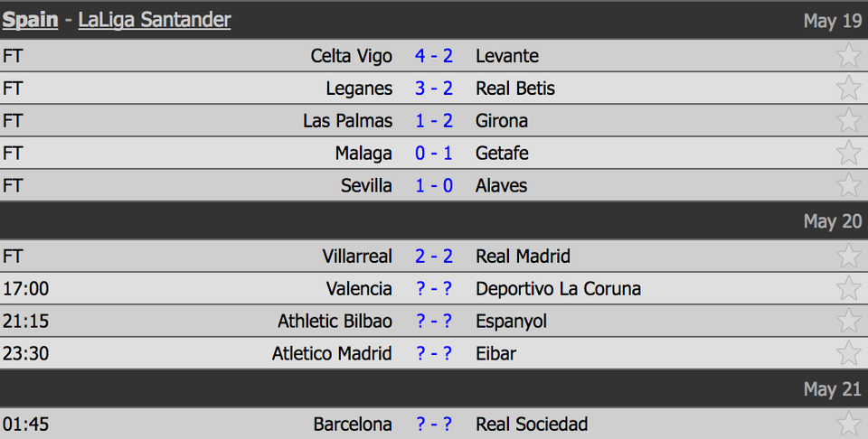Mark Las Palmas vs Girona as favorite
This screenshot has width=868, height=439.
click(849, 120)
